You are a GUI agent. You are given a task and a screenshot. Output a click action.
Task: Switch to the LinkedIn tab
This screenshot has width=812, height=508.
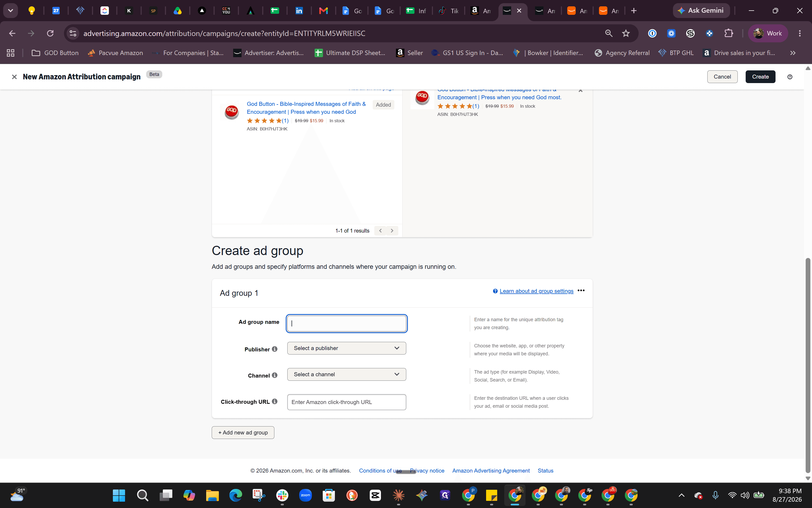pos(299,11)
